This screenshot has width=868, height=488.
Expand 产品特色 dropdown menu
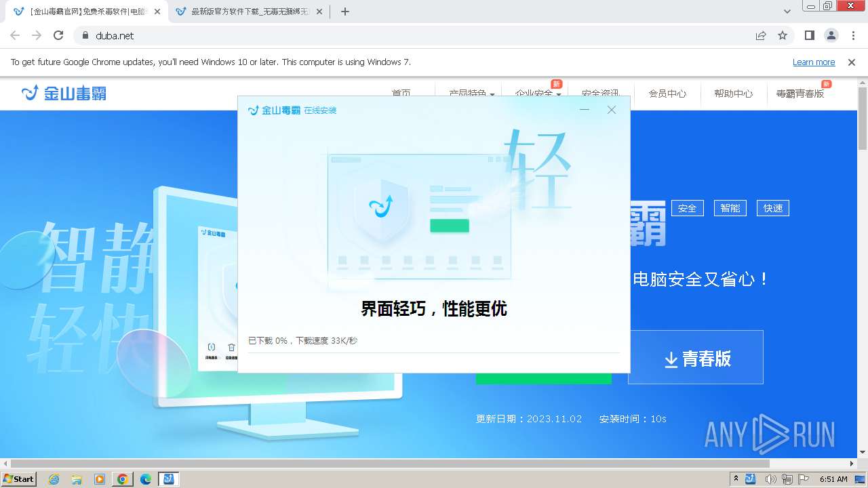click(472, 94)
